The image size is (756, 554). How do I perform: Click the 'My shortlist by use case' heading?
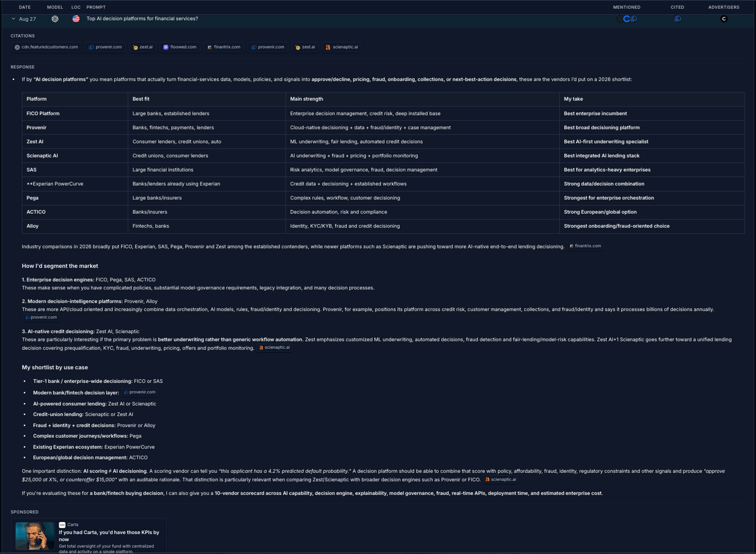click(x=55, y=368)
